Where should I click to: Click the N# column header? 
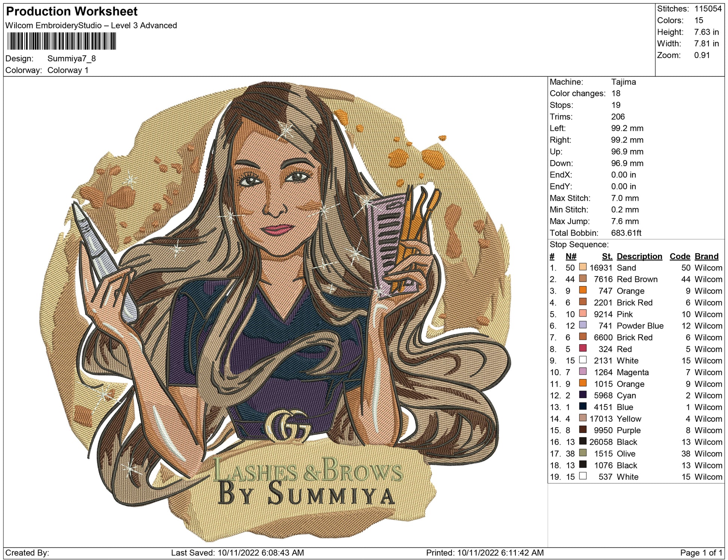571,256
